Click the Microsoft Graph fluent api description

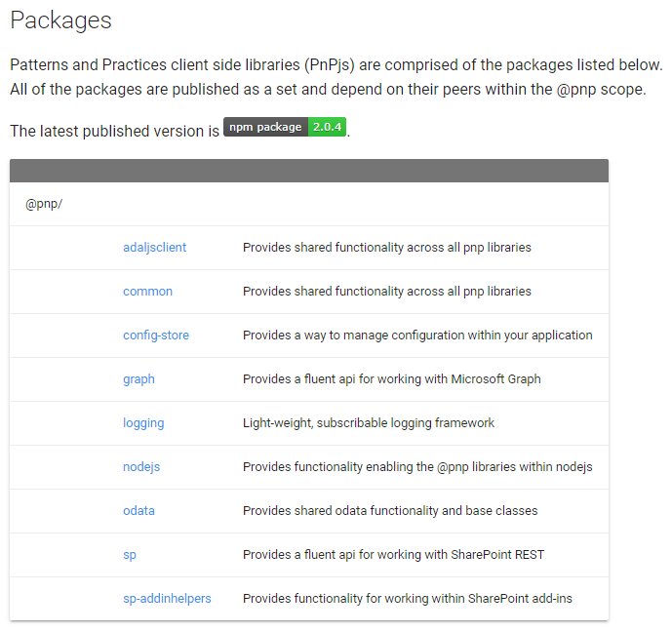[x=391, y=379]
